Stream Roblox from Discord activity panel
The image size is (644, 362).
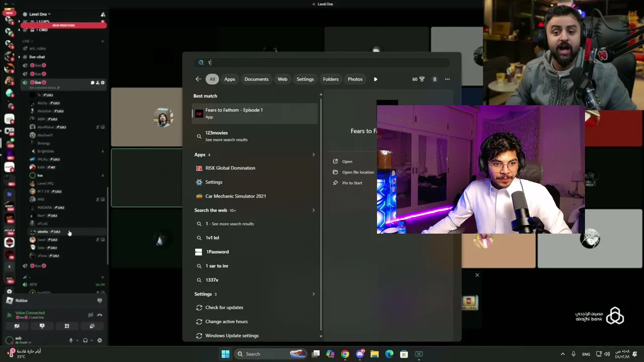pos(100,301)
